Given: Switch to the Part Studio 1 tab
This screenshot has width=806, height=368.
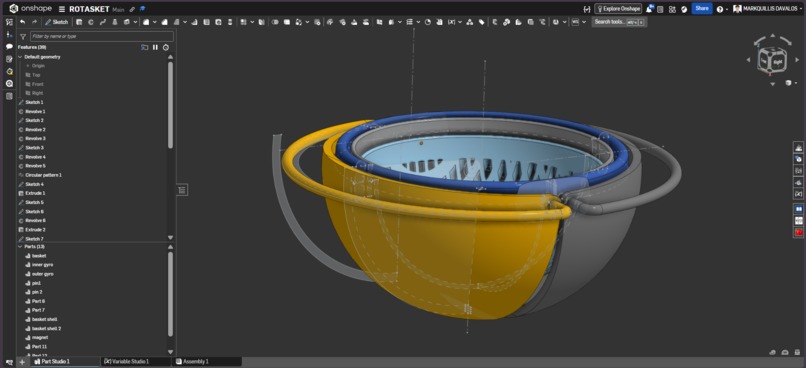Looking at the screenshot, I should [65, 362].
